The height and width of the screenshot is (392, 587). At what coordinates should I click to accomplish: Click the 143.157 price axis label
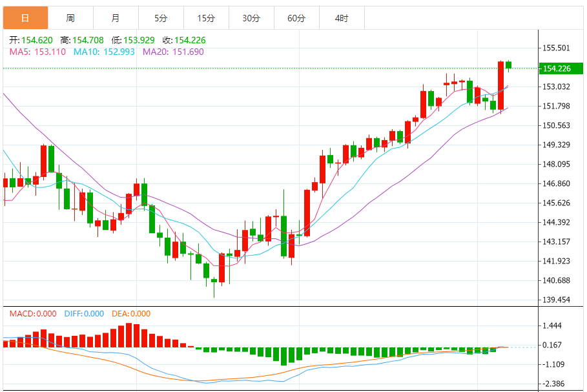click(x=556, y=242)
